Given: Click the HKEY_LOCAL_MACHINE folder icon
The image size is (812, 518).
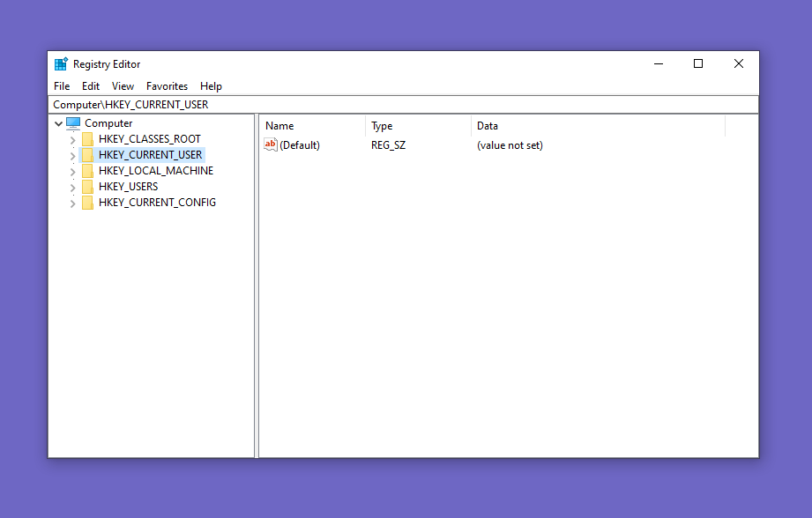Looking at the screenshot, I should tap(87, 171).
